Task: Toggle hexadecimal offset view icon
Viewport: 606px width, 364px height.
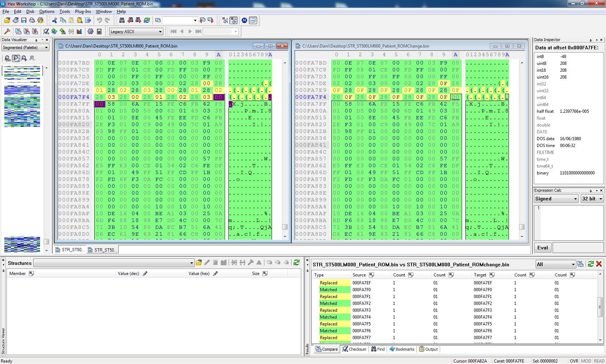Action: [x=234, y=21]
